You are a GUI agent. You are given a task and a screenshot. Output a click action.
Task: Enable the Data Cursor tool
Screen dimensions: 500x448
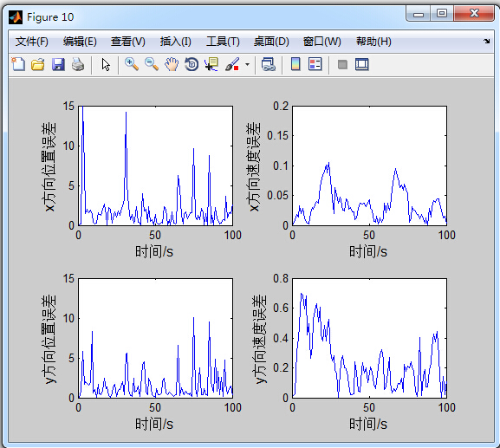(211, 64)
